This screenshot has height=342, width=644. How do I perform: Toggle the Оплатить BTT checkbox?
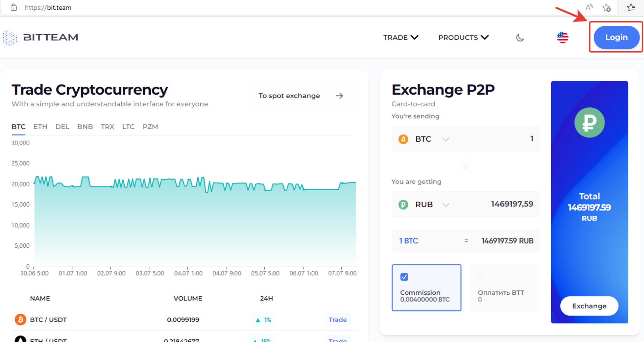482,277
